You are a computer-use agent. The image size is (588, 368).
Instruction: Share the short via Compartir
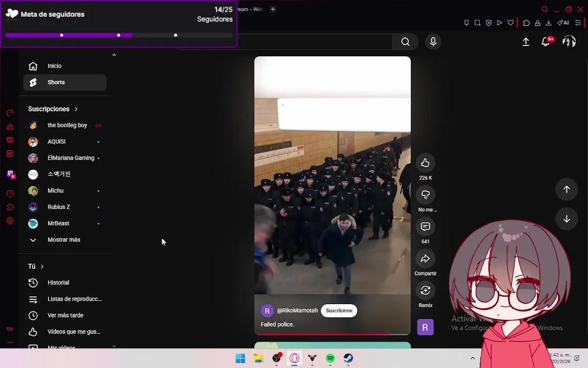pos(425,258)
